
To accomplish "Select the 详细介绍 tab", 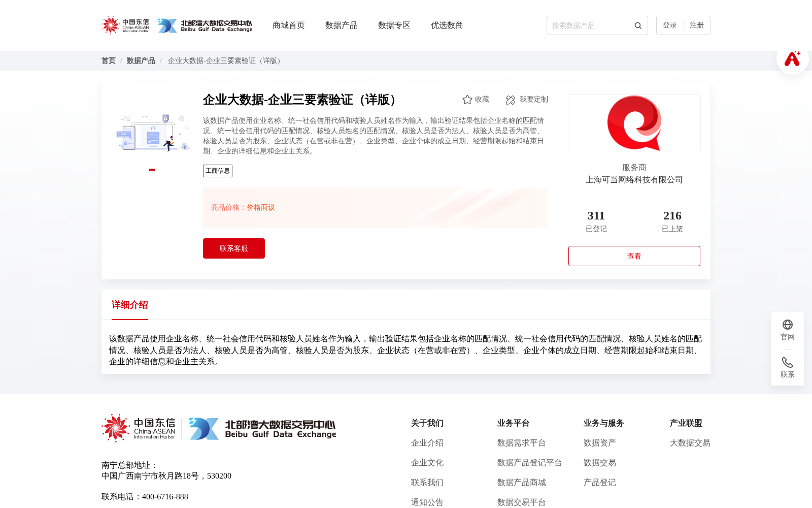I will click(129, 305).
